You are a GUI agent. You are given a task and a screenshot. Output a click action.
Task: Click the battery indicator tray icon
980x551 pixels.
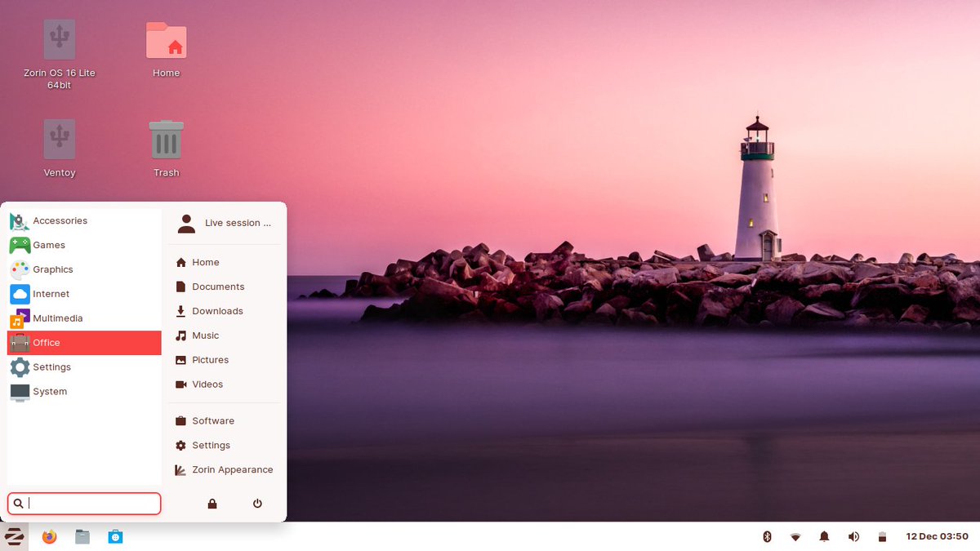tap(882, 536)
